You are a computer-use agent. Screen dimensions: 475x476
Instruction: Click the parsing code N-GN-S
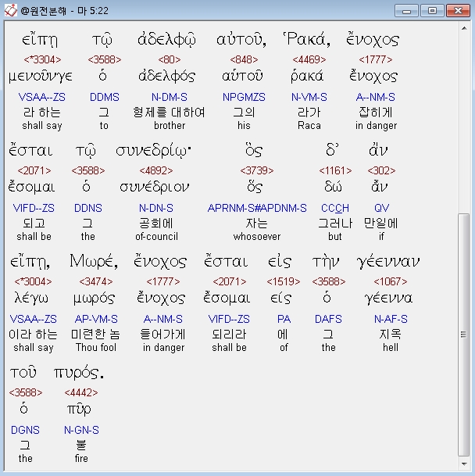81,430
